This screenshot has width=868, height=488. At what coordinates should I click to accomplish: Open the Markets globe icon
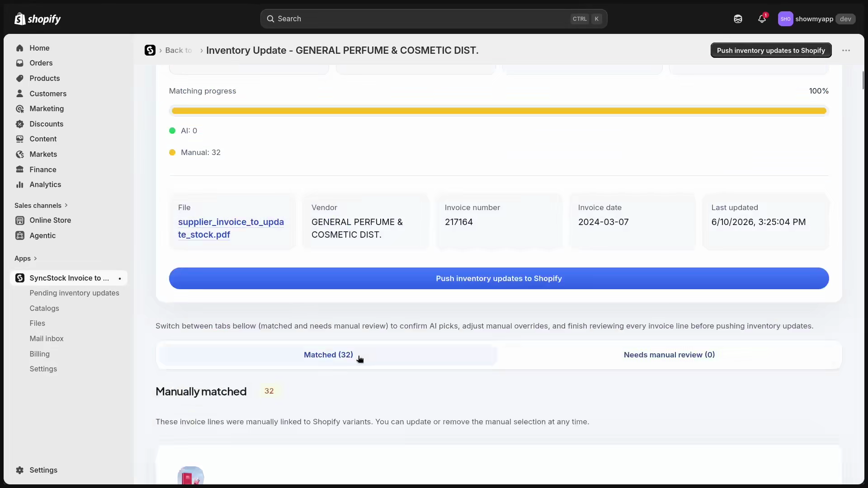tap(19, 154)
